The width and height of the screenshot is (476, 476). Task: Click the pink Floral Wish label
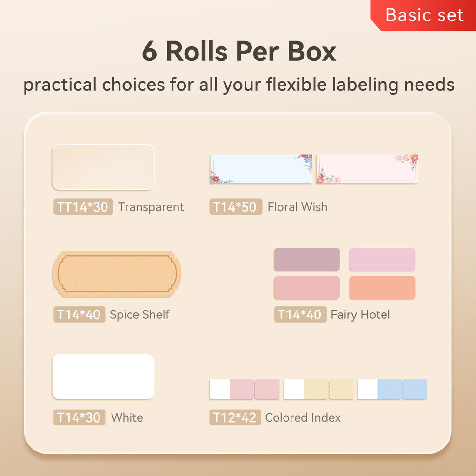pos(367,169)
